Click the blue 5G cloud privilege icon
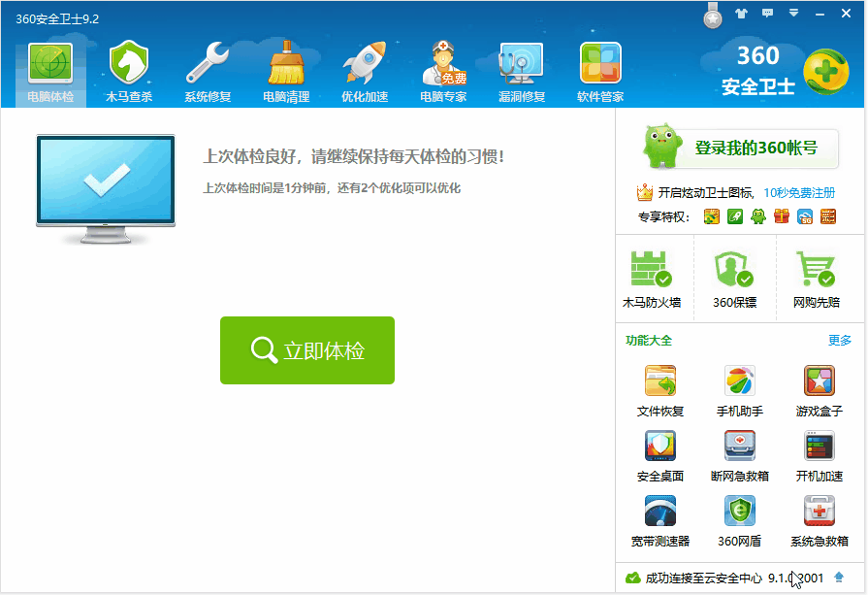868x595 pixels. (805, 216)
